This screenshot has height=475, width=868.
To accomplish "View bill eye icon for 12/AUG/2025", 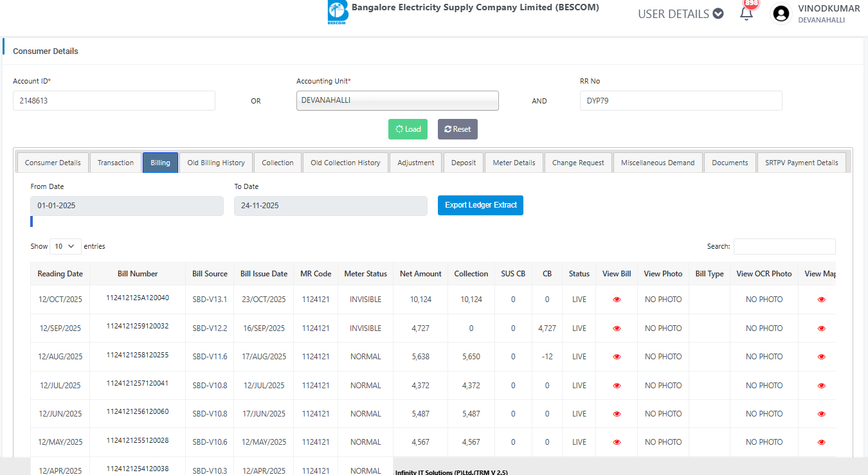I will 617,357.
